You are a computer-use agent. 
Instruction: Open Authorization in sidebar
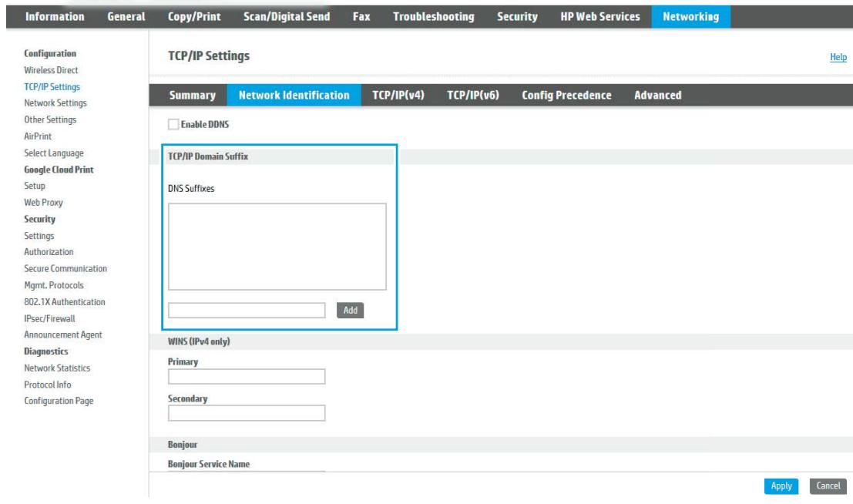coord(49,252)
